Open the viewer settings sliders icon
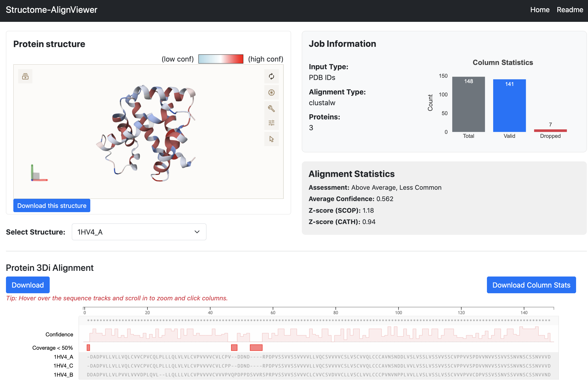 click(271, 123)
